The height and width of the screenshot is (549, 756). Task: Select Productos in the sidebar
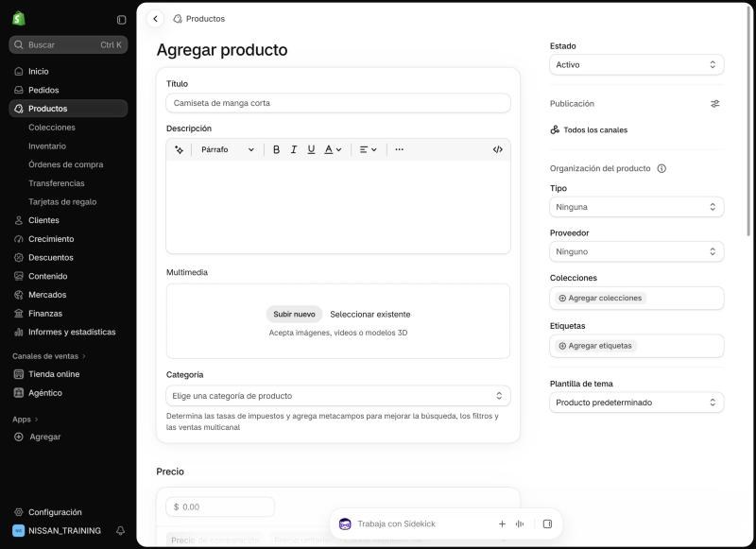(68, 109)
